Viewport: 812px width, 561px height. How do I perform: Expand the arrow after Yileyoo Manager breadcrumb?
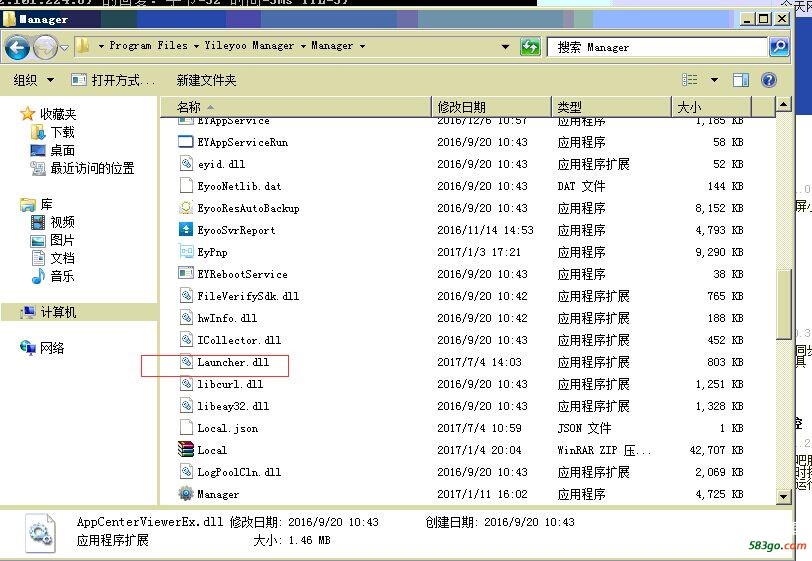[x=303, y=46]
